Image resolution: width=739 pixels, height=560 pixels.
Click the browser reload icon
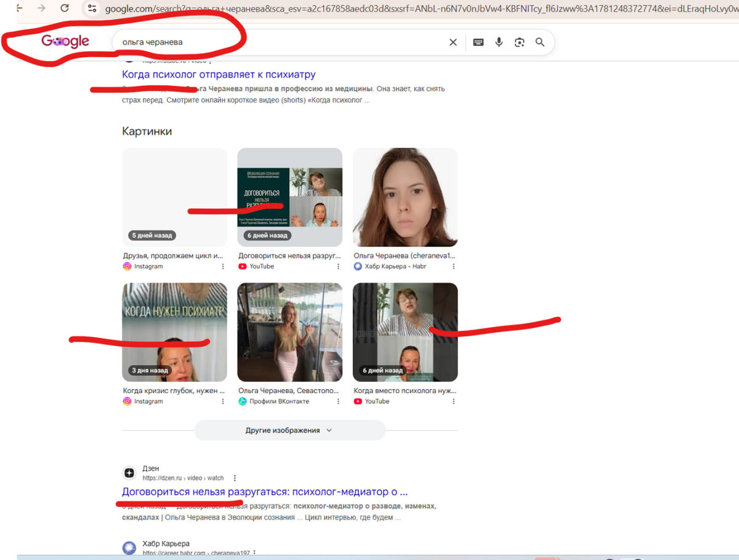(x=65, y=8)
